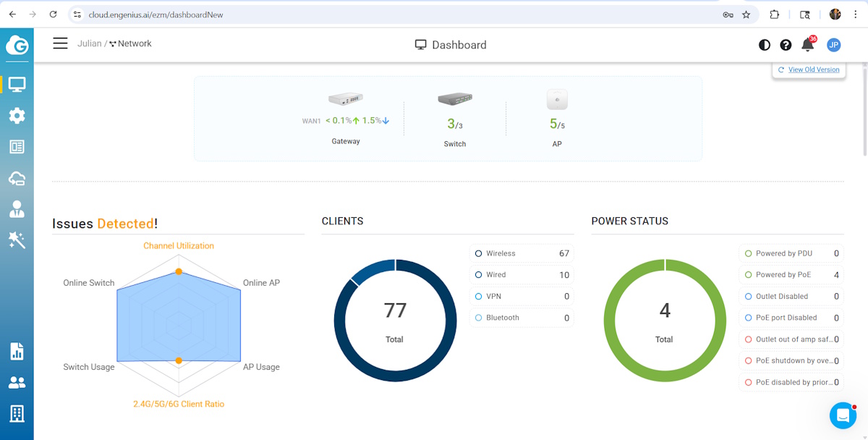This screenshot has height=440, width=868.
Task: Open the magic wand sidebar icon
Action: pos(17,240)
